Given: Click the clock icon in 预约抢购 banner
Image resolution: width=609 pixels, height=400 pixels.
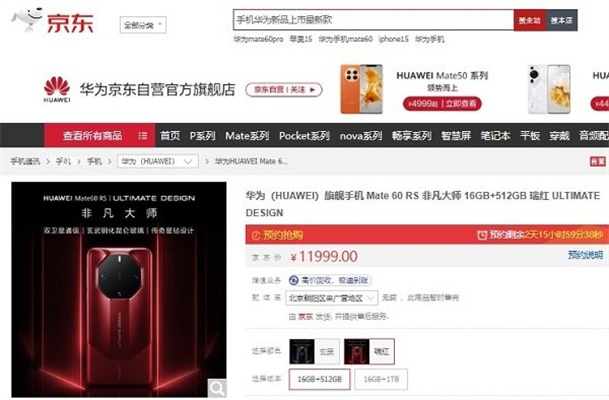Looking at the screenshot, I should pyautogui.click(x=256, y=235).
